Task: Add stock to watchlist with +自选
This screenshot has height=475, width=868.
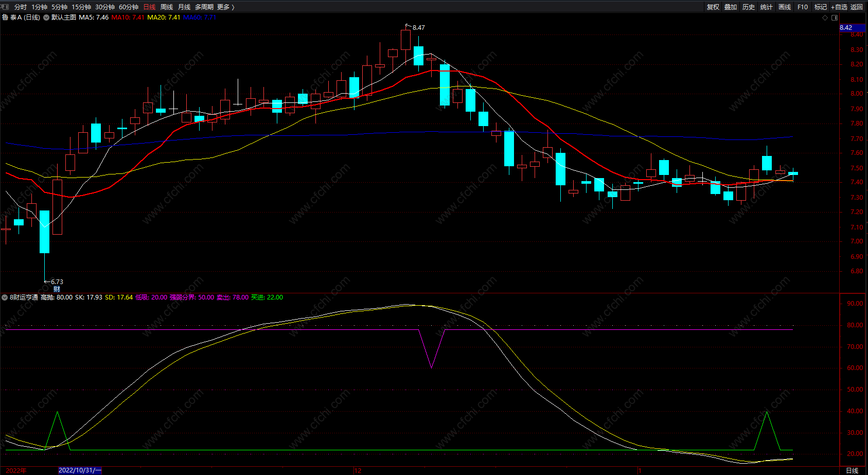Action: coord(839,7)
